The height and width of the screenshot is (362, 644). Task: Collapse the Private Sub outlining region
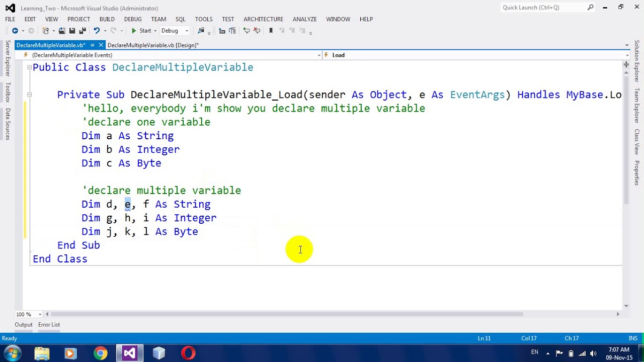(29, 95)
